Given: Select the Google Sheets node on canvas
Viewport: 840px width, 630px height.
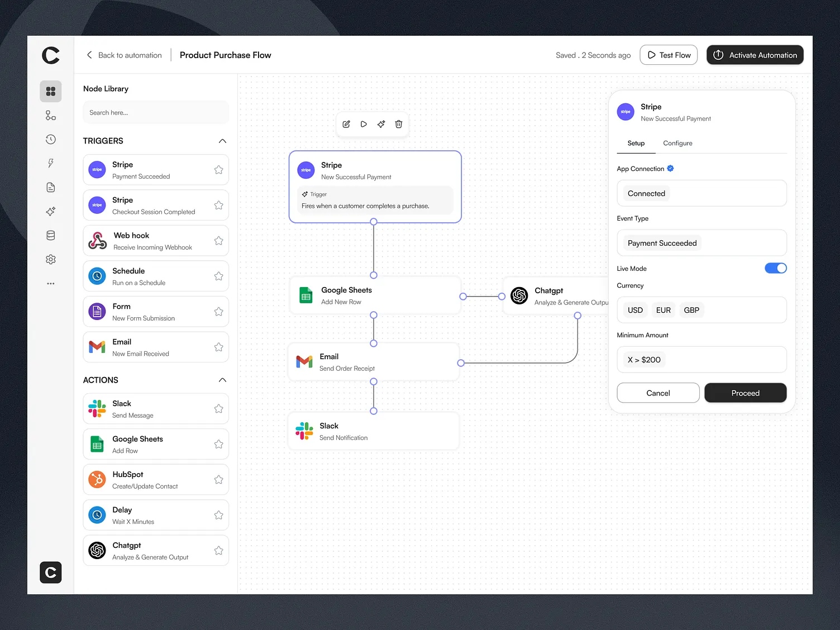Looking at the screenshot, I should [375, 295].
